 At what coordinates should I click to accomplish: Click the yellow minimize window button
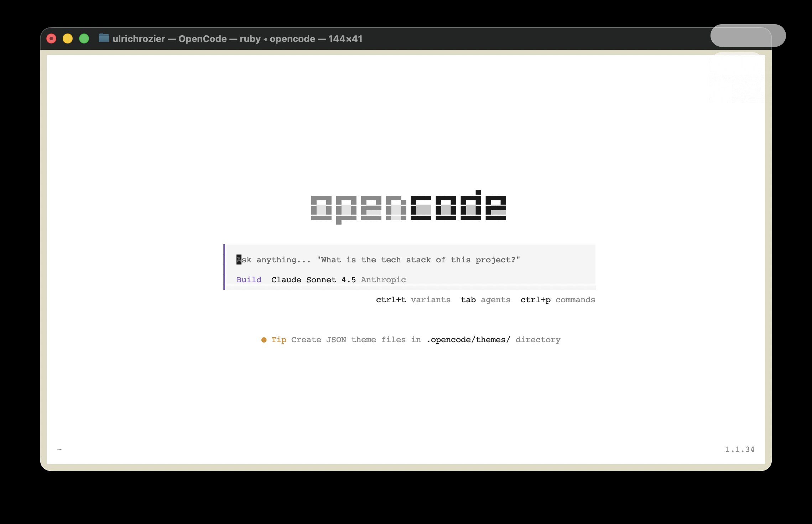point(68,38)
